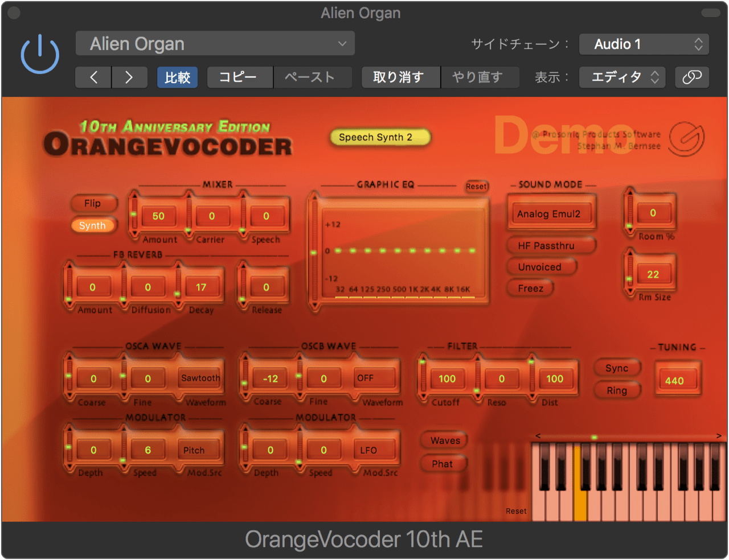Toggle the Freez mode in Sound Mode

coord(530,288)
